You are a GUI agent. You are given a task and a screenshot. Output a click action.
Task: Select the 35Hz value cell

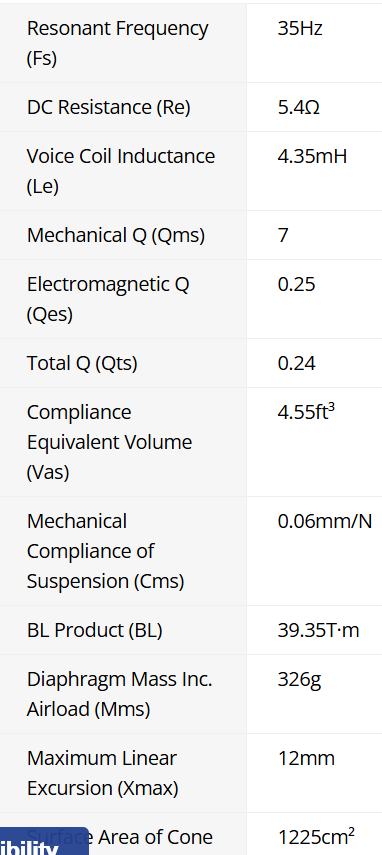(x=300, y=28)
